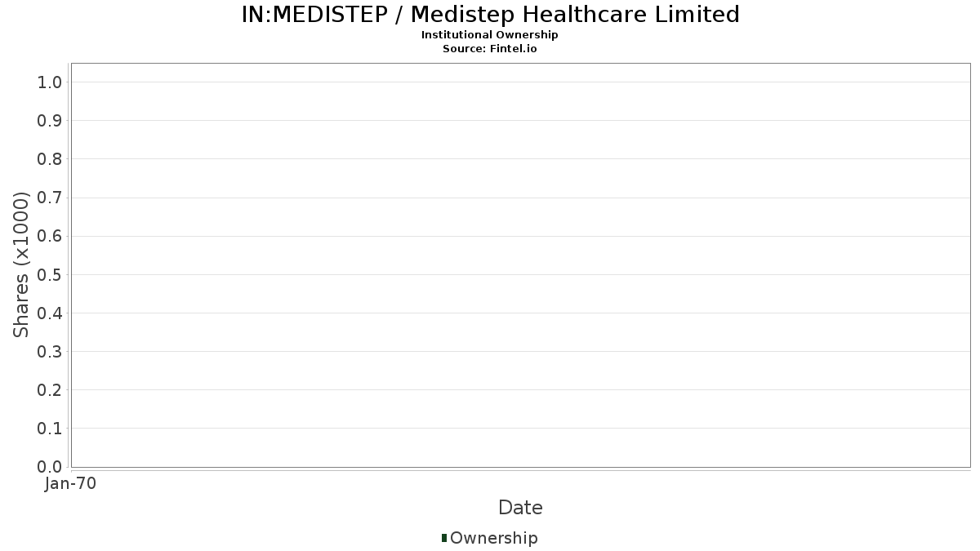
Task: Click the 0.4 y-axis tick label
Action: (50, 313)
